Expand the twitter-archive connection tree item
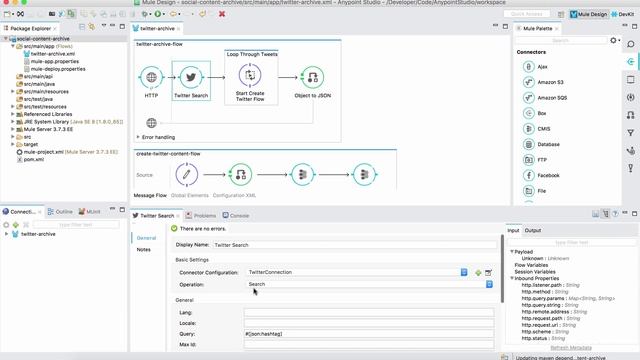The image size is (640, 360). point(7,234)
